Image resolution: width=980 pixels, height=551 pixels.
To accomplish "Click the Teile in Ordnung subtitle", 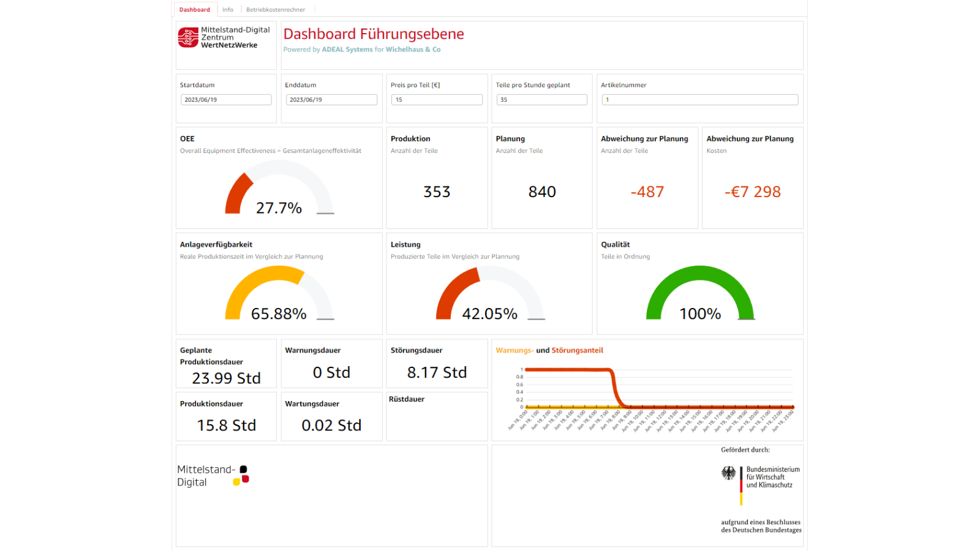I will 625,257.
